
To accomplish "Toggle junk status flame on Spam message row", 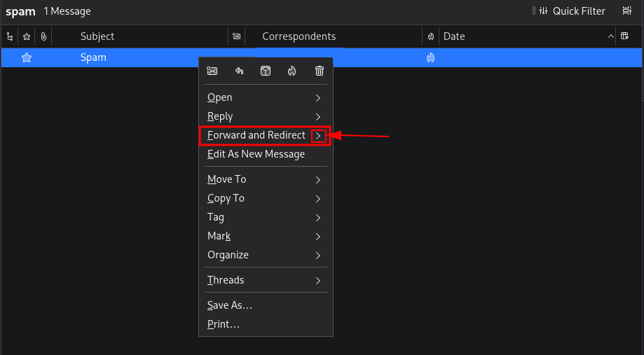I will (x=431, y=57).
